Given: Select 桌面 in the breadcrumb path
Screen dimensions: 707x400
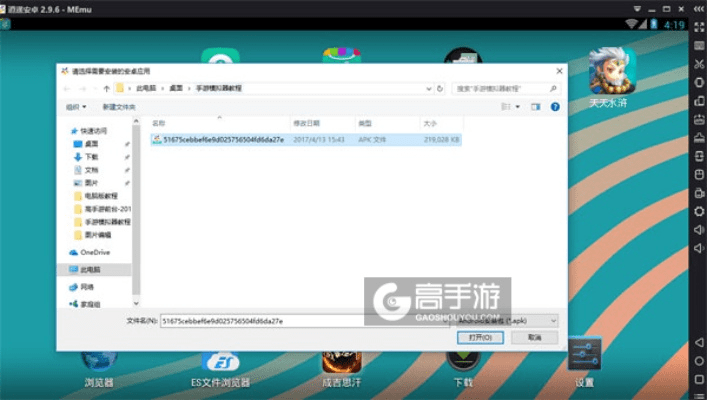Looking at the screenshot, I should point(176,88).
